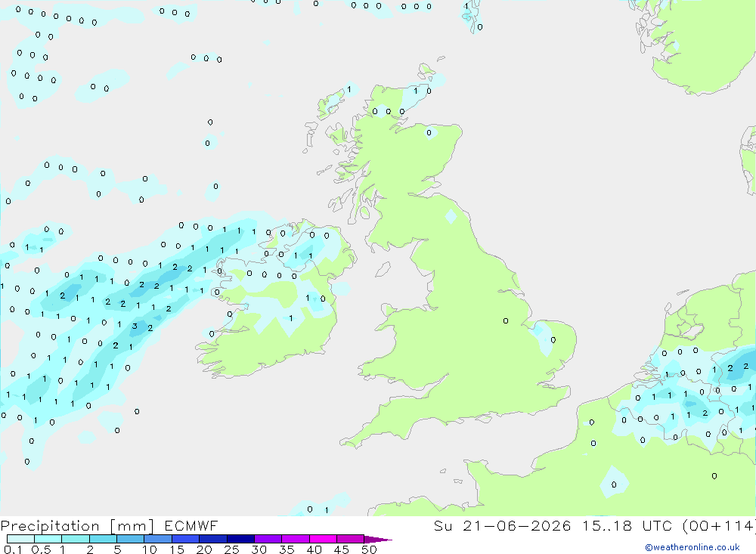
Task: Click the '(00+114)' forecast offset text
Action: coord(719,525)
